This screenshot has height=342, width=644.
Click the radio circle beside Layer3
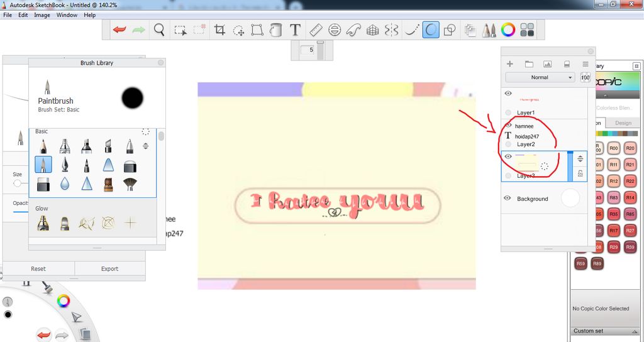click(508, 176)
